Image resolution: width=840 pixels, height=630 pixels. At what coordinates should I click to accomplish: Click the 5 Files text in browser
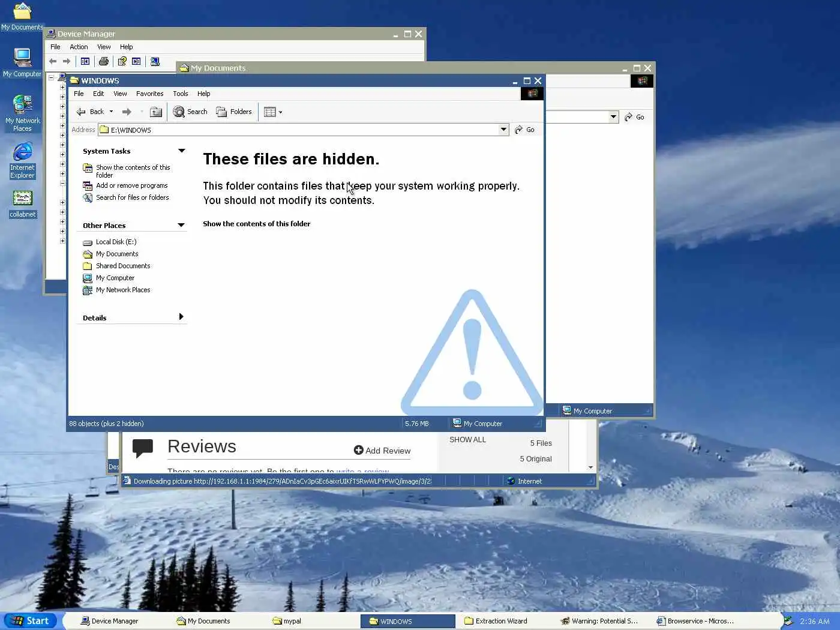[x=541, y=443]
